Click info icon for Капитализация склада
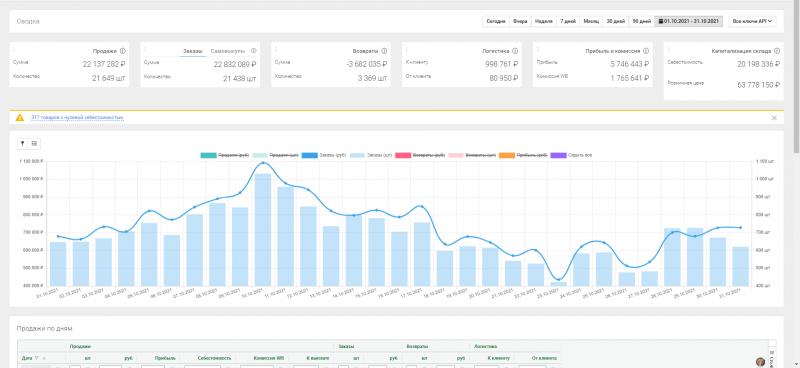This screenshot has height=368, width=800. 777,51
